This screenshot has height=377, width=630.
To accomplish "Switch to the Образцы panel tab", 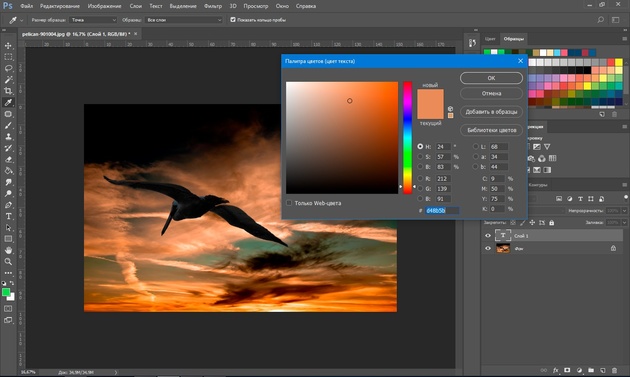I will [514, 39].
